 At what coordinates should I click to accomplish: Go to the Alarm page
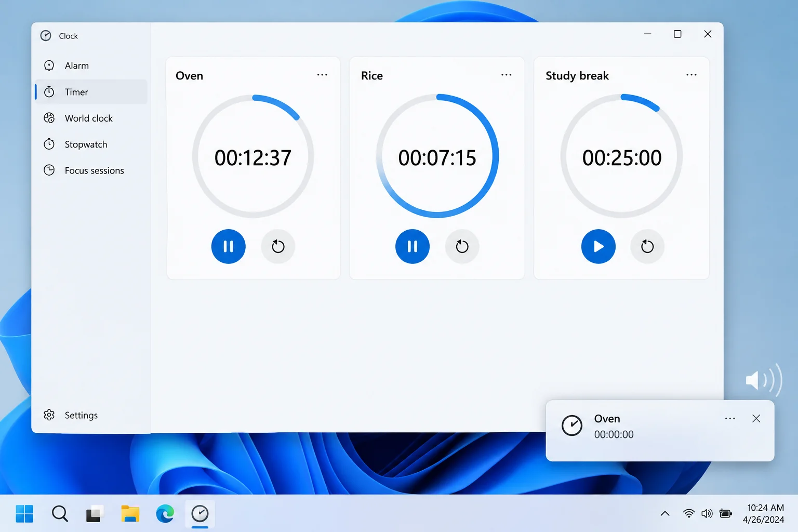pyautogui.click(x=91, y=65)
